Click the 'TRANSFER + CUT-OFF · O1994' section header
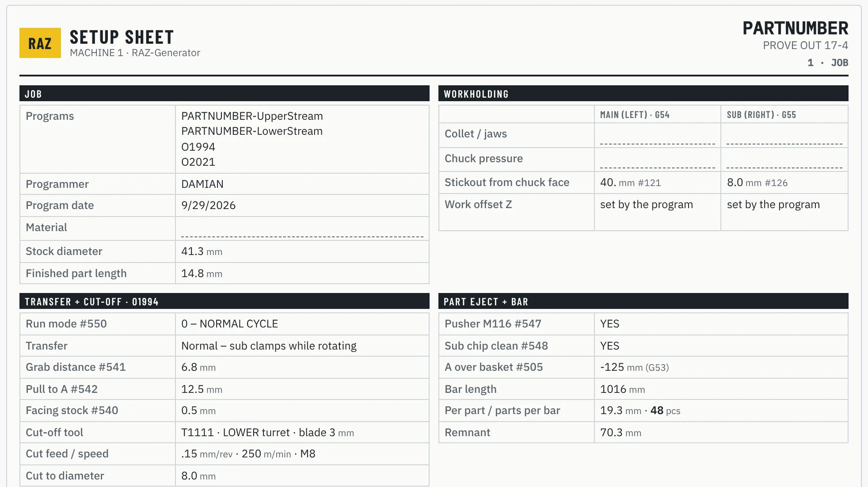 (x=225, y=301)
